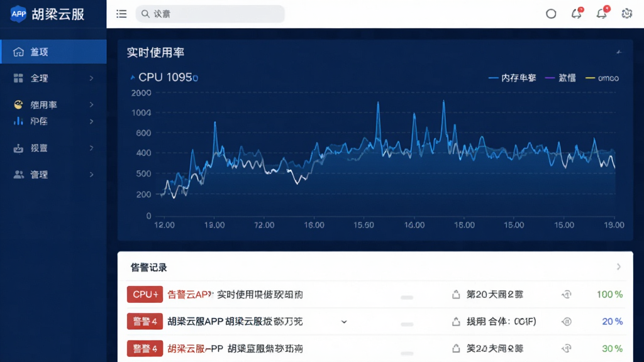Open the first notification bell icon
Image resolution: width=644 pixels, height=362 pixels.
point(577,14)
